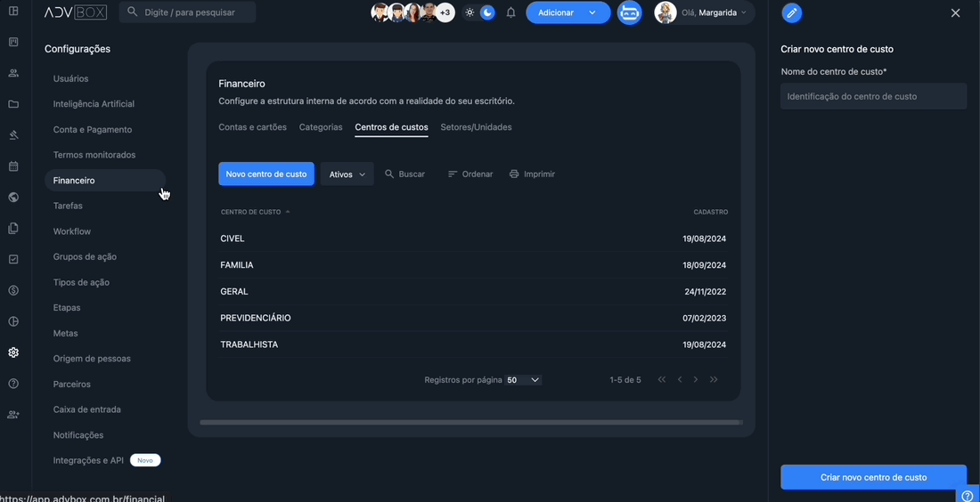Click the blue pencil edit icon

tap(792, 13)
